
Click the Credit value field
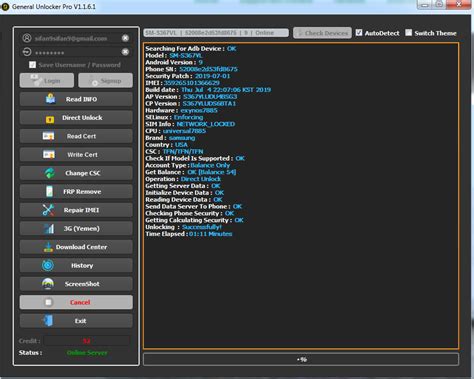pyautogui.click(x=86, y=341)
